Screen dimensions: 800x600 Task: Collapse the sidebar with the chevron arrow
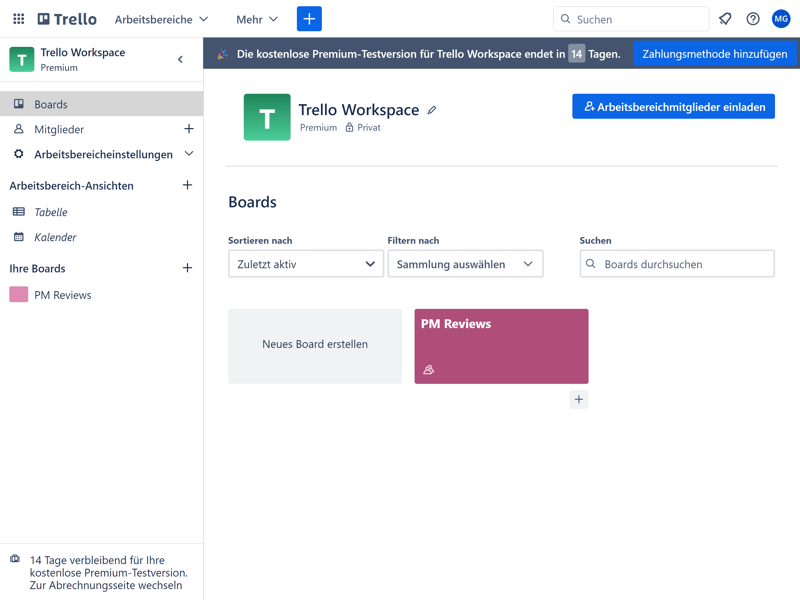(180, 60)
